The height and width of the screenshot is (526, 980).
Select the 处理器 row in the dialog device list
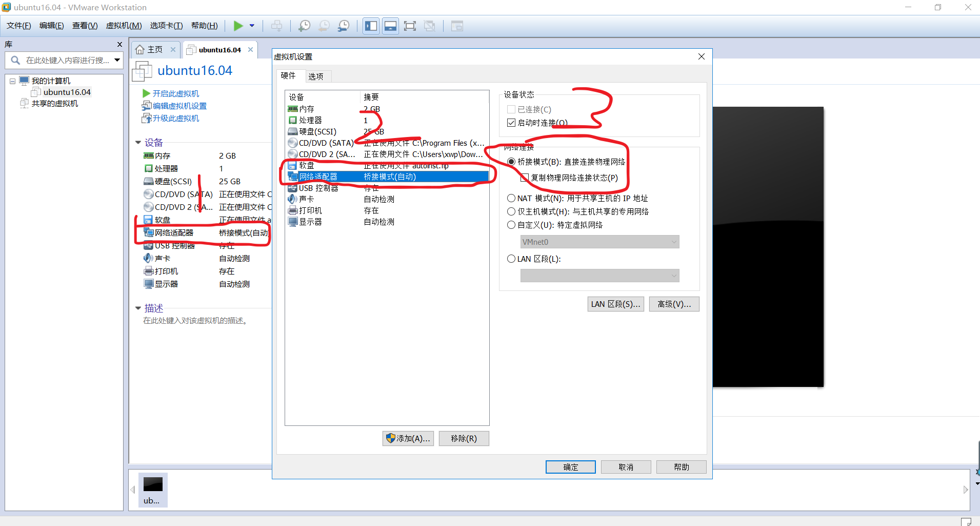(x=387, y=121)
